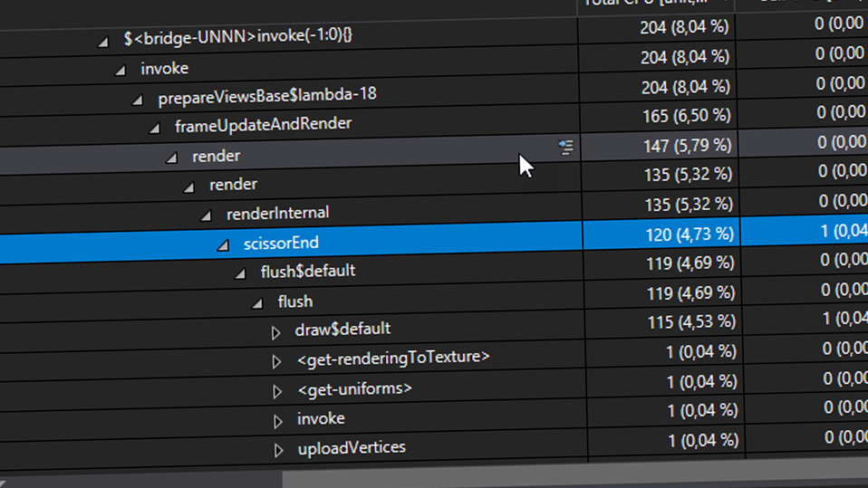Select the uploadVertices function row
The width and height of the screenshot is (868, 488).
click(352, 447)
